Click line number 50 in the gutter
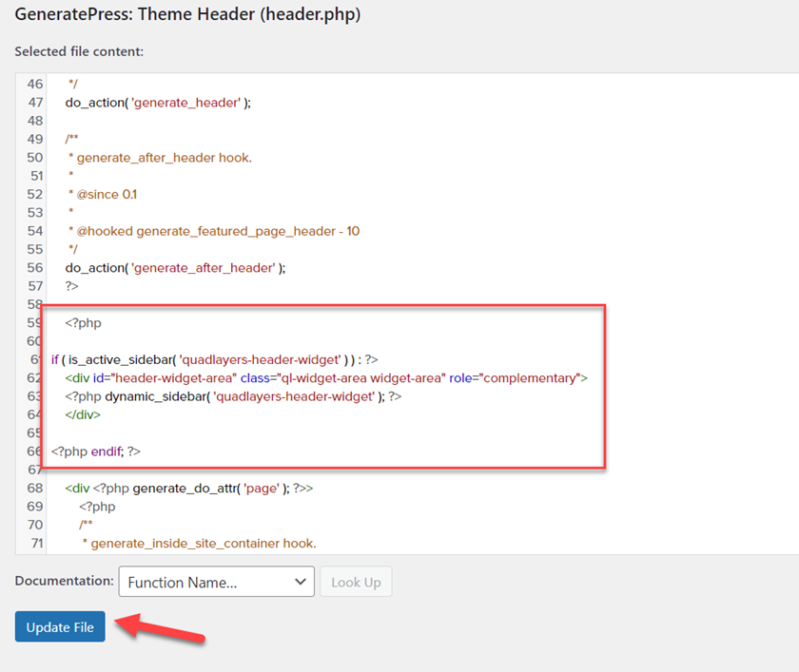The height and width of the screenshot is (672, 799). click(35, 158)
